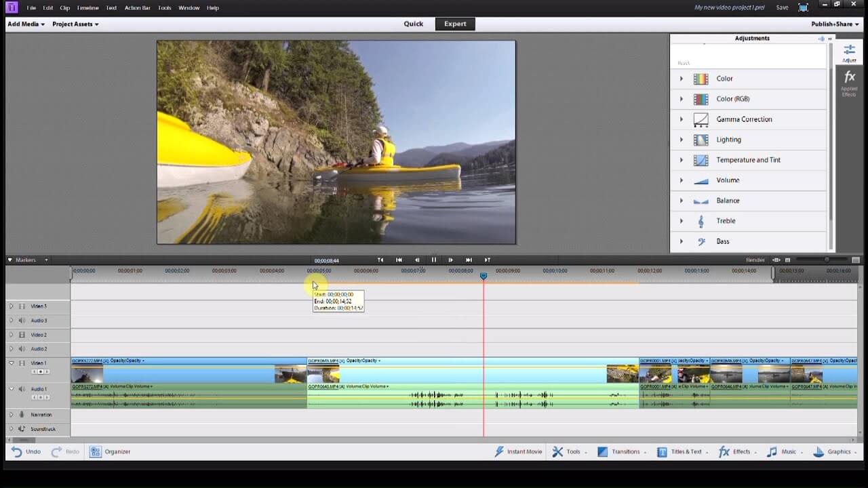Open the Add Media dropdown
The width and height of the screenshot is (868, 488).
26,24
